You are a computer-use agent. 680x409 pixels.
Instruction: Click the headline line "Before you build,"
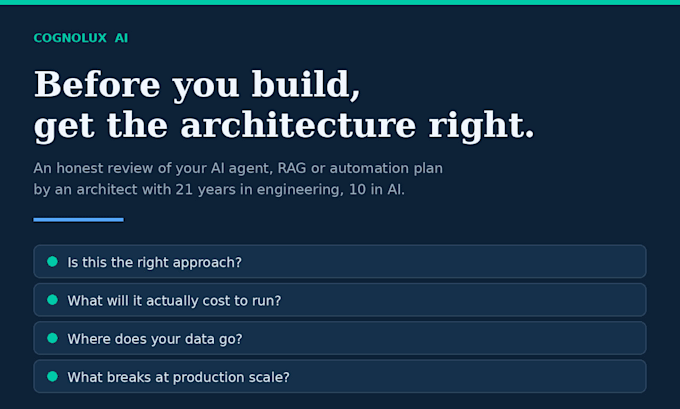coord(197,85)
